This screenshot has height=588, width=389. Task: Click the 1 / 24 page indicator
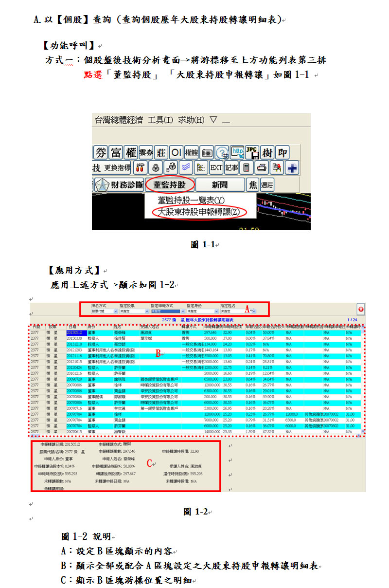(352, 319)
